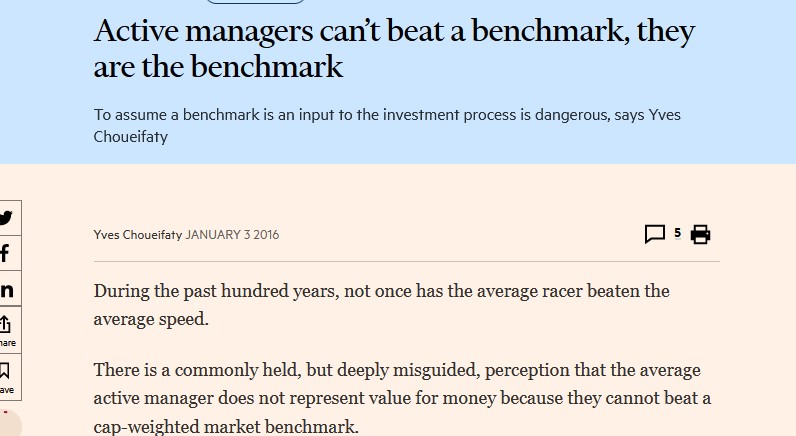Click the comment count number 5
The width and height of the screenshot is (796, 436).
point(677,233)
